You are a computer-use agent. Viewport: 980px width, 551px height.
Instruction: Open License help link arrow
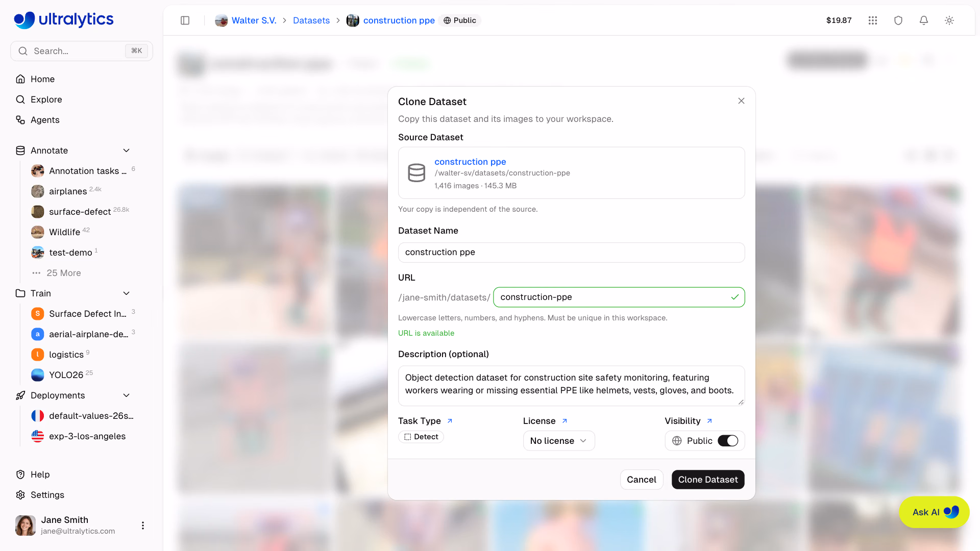(x=565, y=421)
